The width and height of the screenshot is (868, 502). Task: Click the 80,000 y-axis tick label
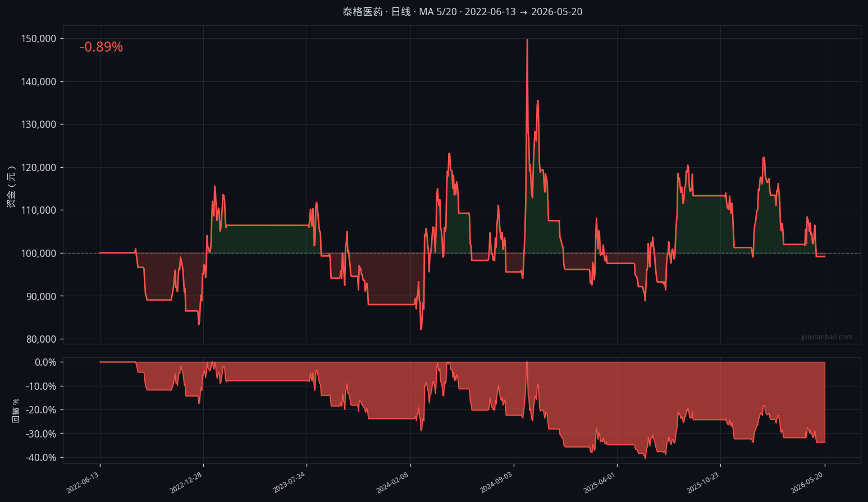tap(41, 339)
